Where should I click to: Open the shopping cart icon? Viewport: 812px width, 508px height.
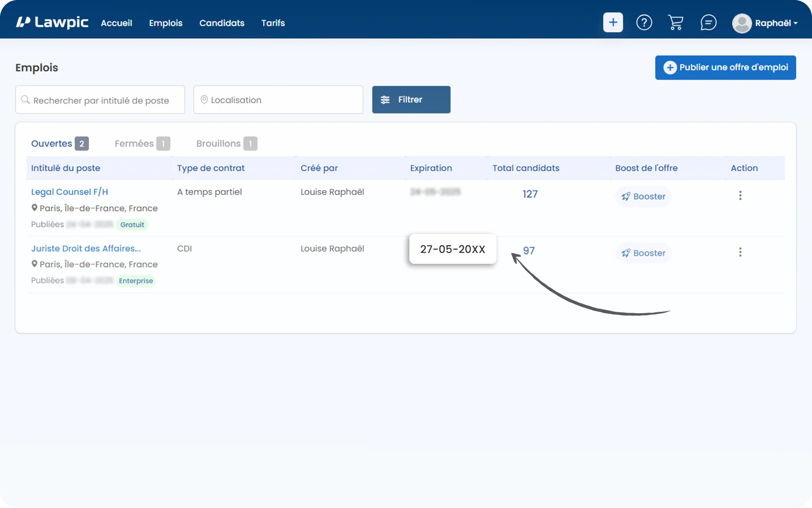click(x=676, y=23)
